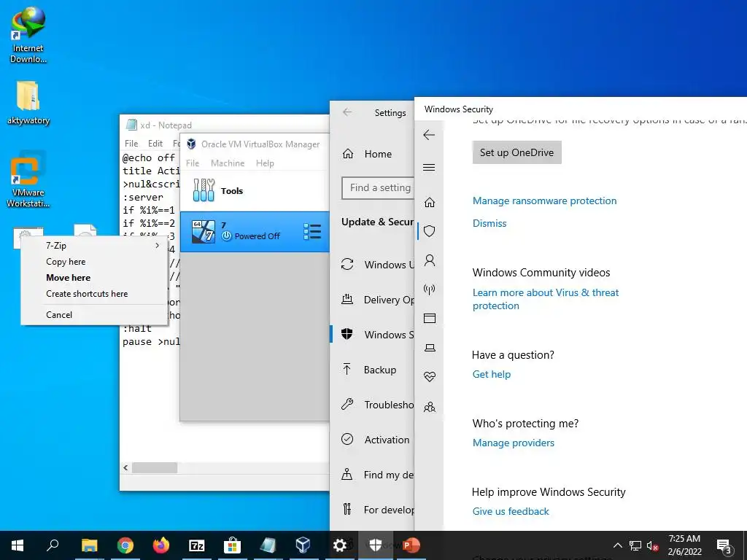Image resolution: width=747 pixels, height=560 pixels.
Task: Open Learn more about Virus & threat protection
Action: pos(546,299)
